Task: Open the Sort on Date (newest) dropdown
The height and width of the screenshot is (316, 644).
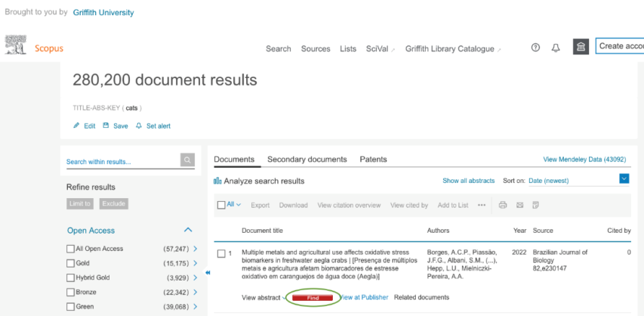Action: [x=624, y=178]
